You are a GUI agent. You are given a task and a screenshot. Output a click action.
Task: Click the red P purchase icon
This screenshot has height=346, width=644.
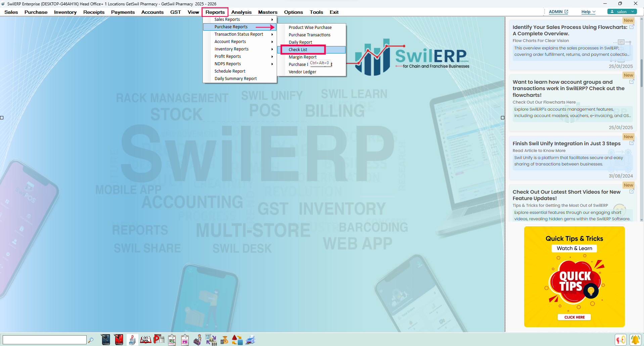[159, 340]
